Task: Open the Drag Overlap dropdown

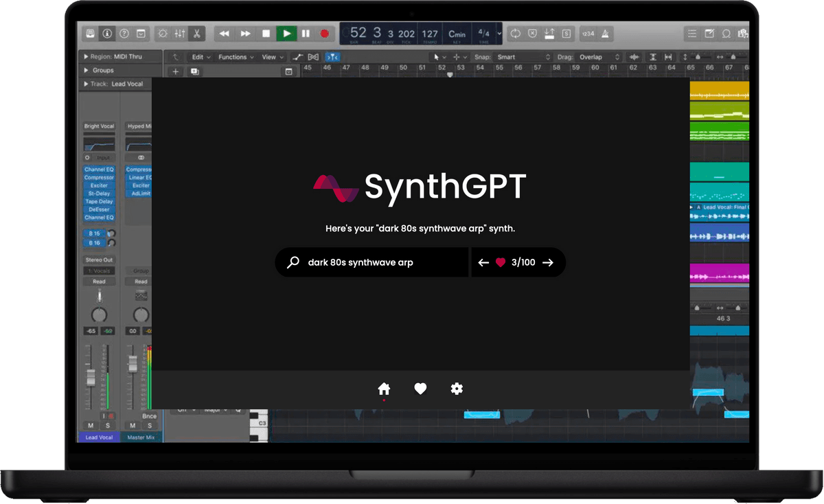Action: (x=599, y=57)
